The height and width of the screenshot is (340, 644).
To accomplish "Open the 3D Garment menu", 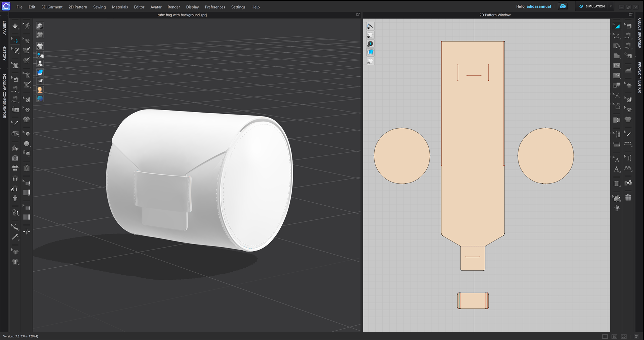I will (52, 7).
